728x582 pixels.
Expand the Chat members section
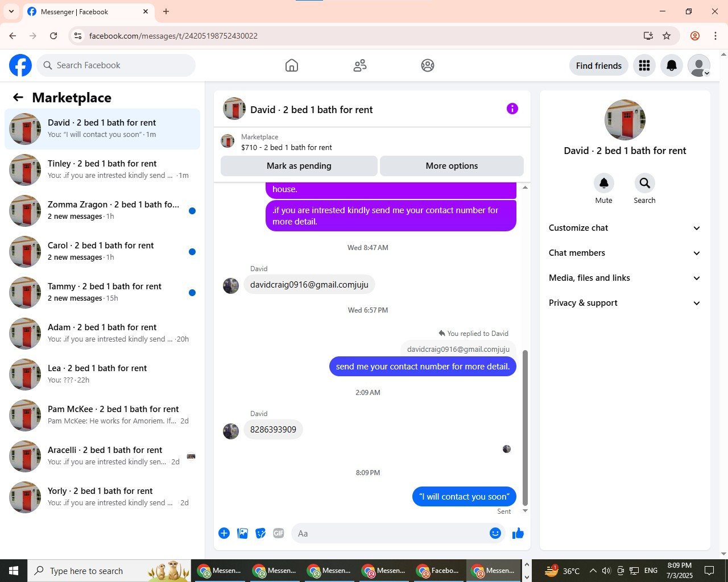624,253
